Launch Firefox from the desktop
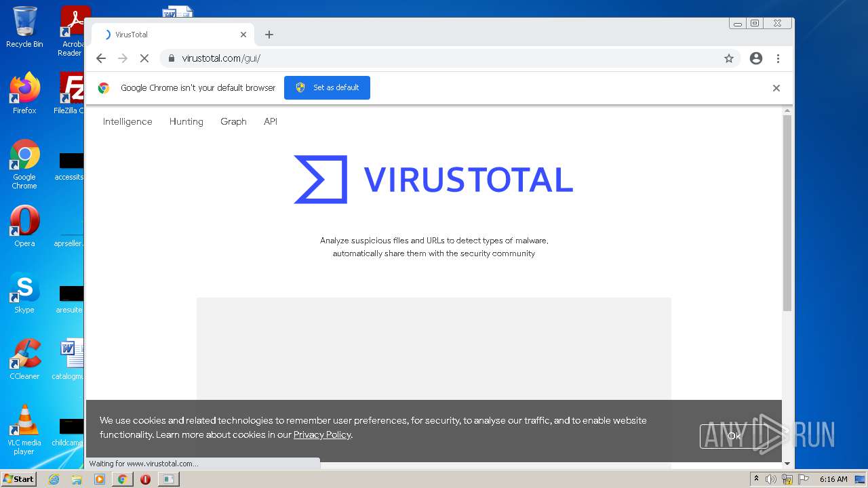Screen dimensions: 868x488 point(24,94)
